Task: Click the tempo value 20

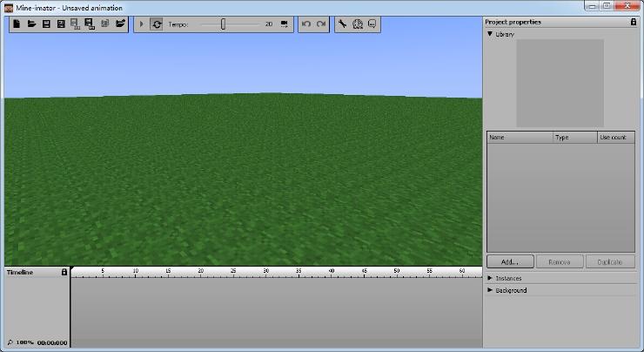Action: point(269,24)
